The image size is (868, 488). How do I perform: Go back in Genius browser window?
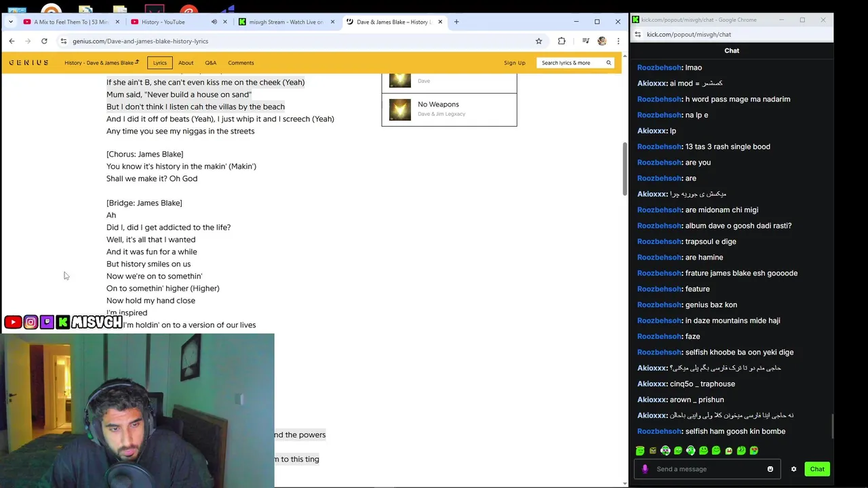[12, 41]
